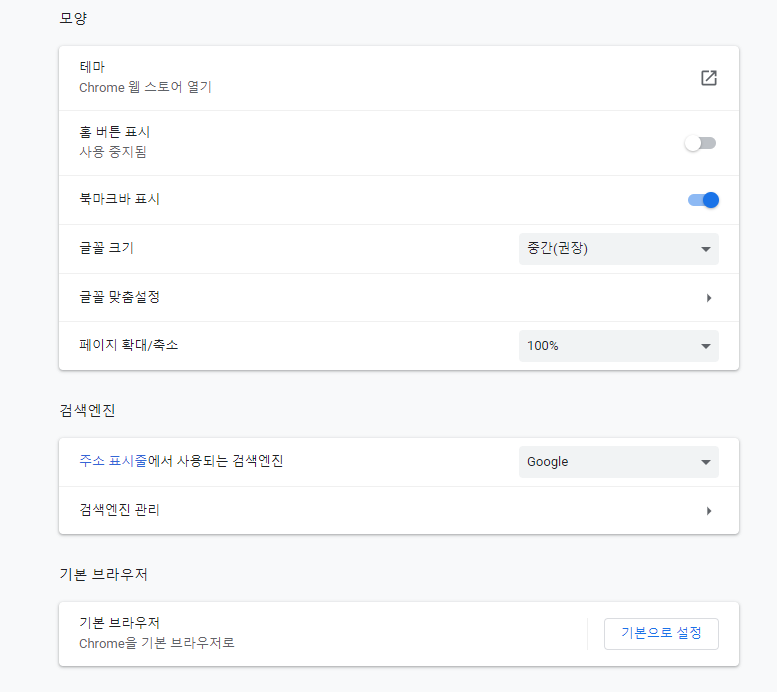
Task: Disable the 북마크바 표시 toggle
Action: tap(703, 200)
